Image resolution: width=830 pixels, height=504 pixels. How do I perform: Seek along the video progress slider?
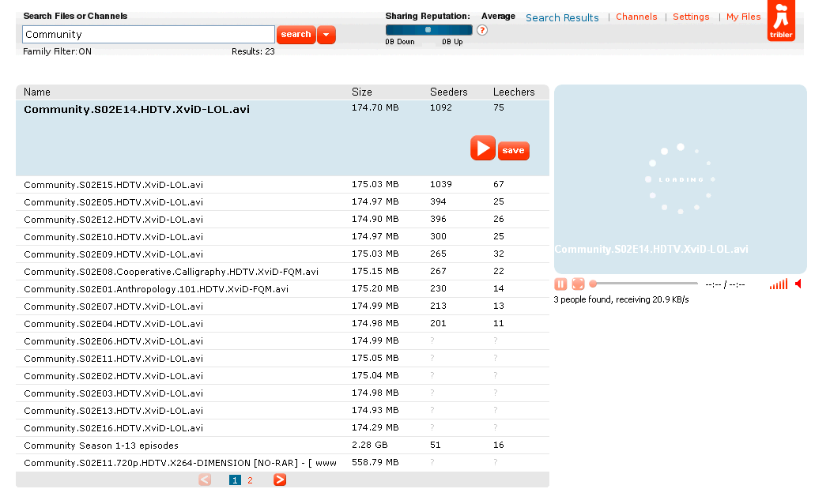click(x=643, y=284)
